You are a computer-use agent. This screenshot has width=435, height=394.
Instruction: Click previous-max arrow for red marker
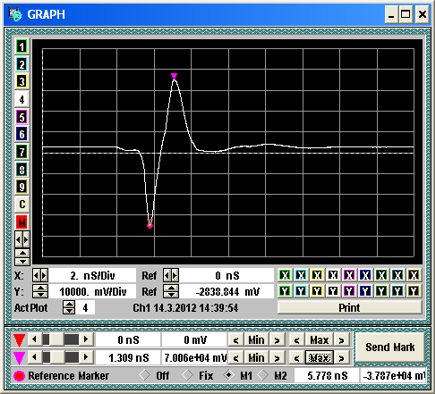(x=297, y=340)
